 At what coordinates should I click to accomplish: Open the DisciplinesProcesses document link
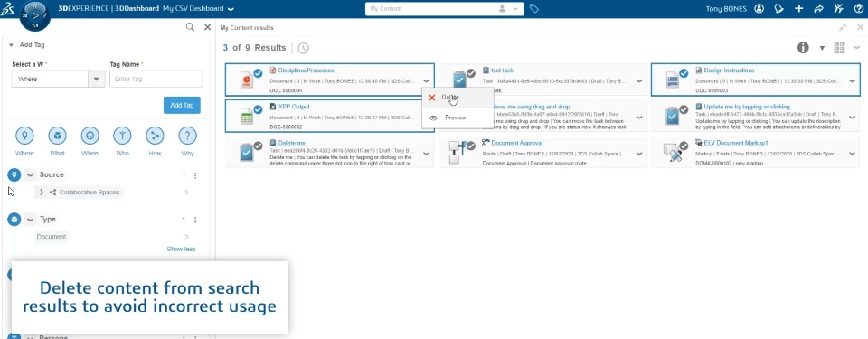[307, 71]
